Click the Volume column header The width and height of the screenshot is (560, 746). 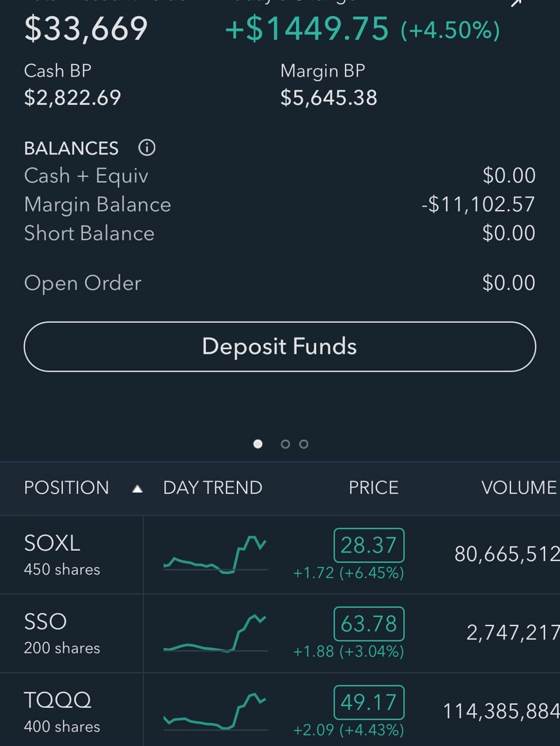coord(518,488)
